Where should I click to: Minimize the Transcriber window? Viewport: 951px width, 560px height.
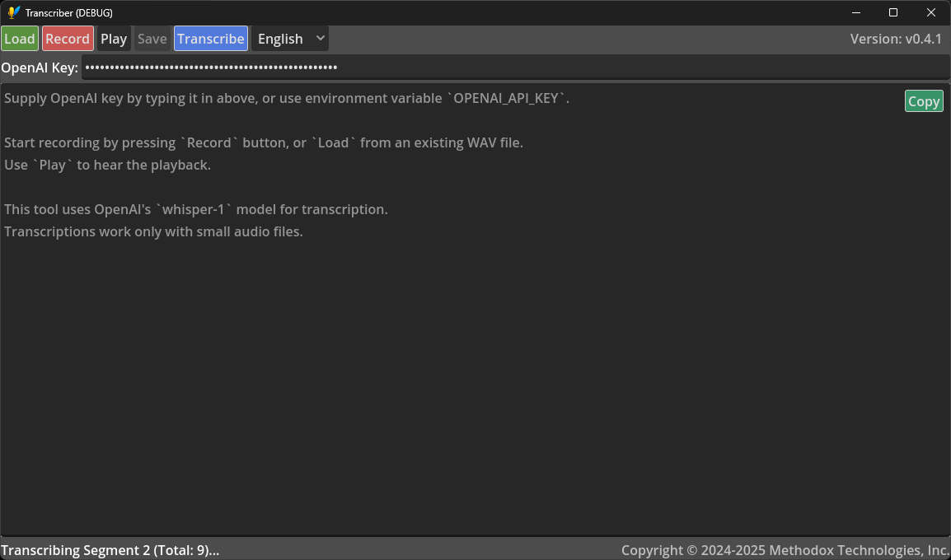856,12
